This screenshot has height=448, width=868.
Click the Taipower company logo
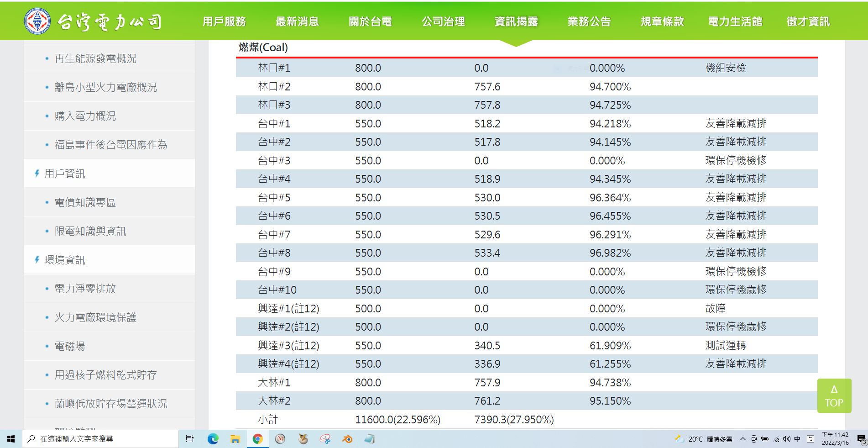point(93,21)
